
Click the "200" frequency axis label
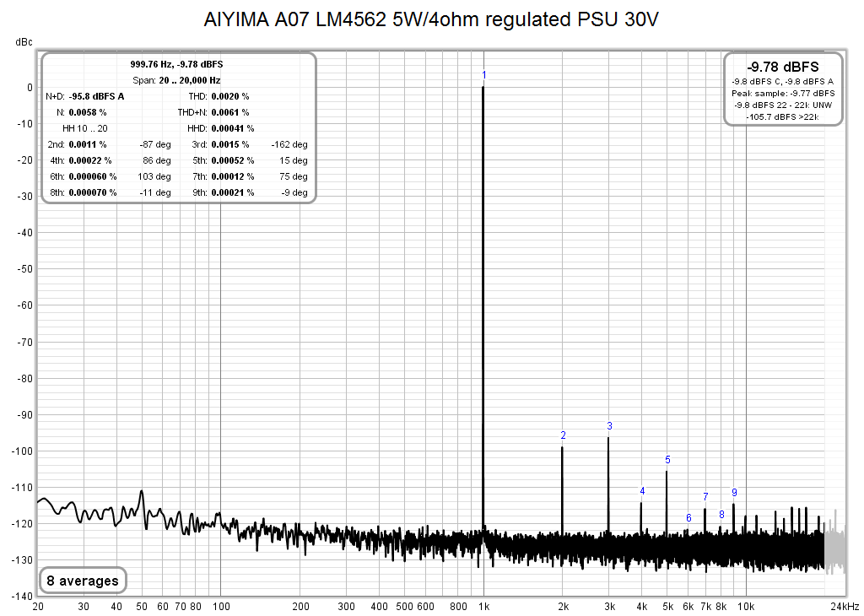pos(300,607)
